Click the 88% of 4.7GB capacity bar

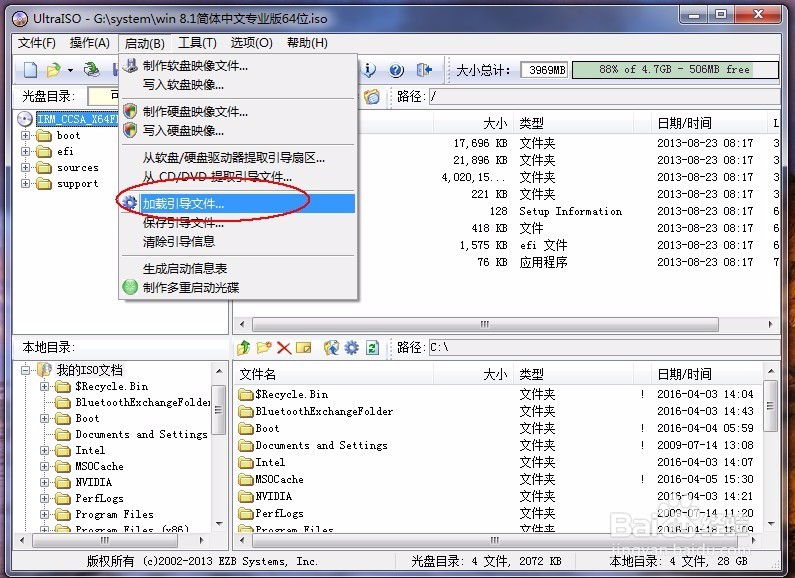pos(675,69)
